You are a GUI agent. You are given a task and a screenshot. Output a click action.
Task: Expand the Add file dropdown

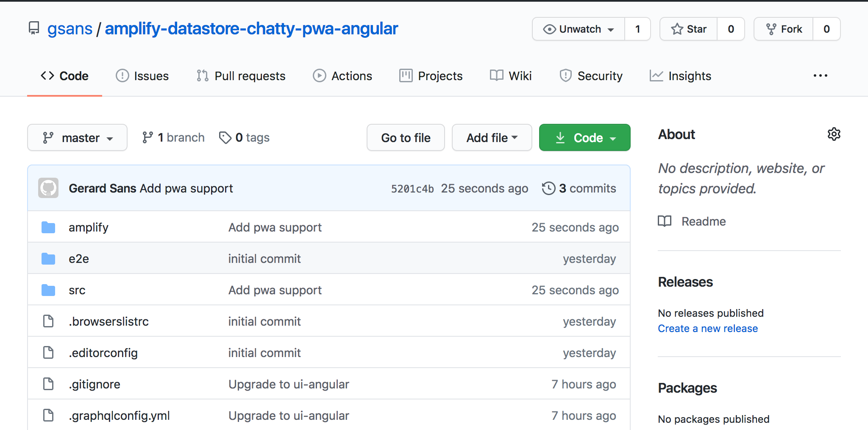(492, 137)
